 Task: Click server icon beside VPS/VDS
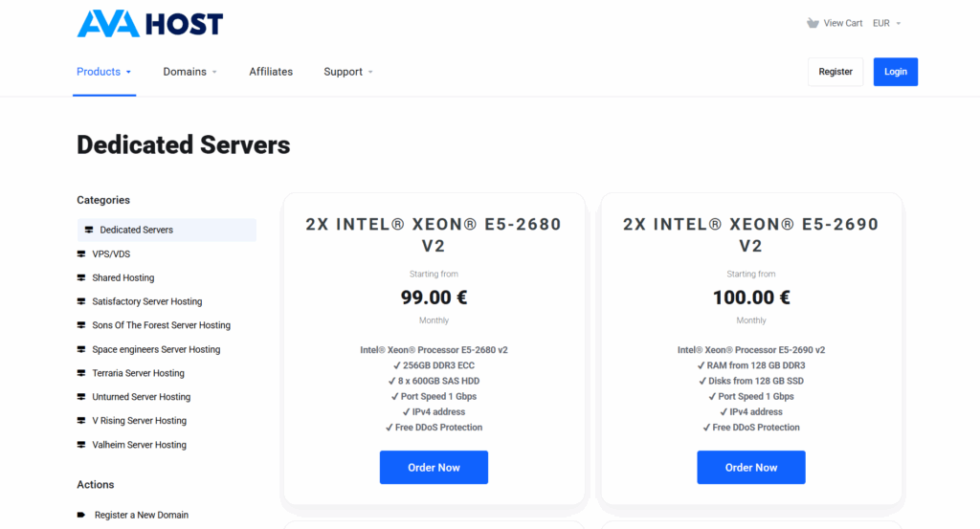coord(81,254)
